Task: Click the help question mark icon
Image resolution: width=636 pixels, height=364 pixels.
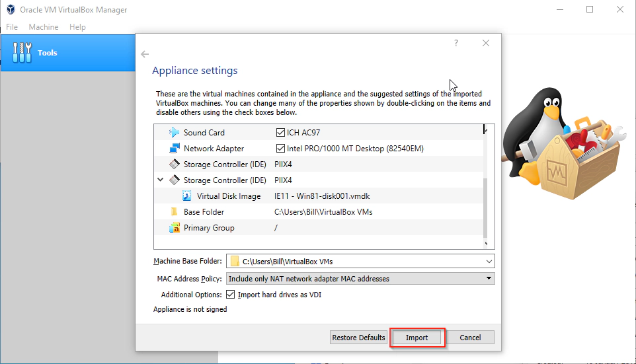Action: (456, 44)
